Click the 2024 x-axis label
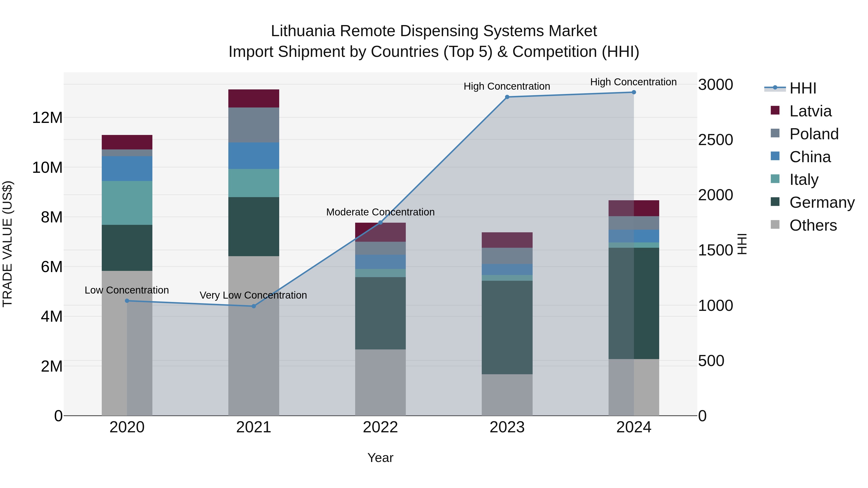The height and width of the screenshot is (488, 868). click(x=634, y=427)
